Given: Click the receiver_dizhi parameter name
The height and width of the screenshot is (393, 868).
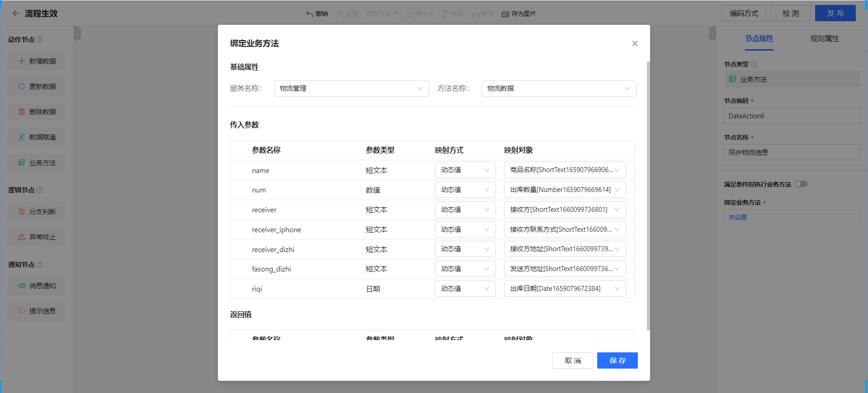Looking at the screenshot, I should [273, 249].
